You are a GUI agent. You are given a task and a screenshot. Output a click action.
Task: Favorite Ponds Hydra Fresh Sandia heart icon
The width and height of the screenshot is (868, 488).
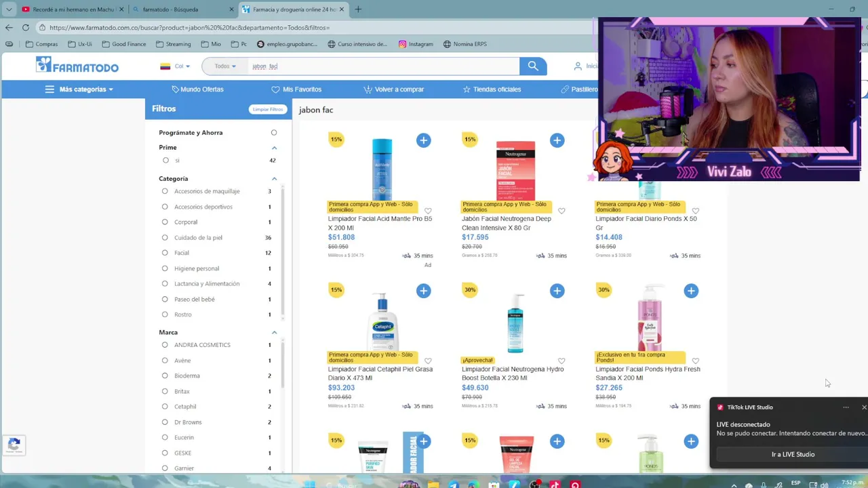click(695, 361)
